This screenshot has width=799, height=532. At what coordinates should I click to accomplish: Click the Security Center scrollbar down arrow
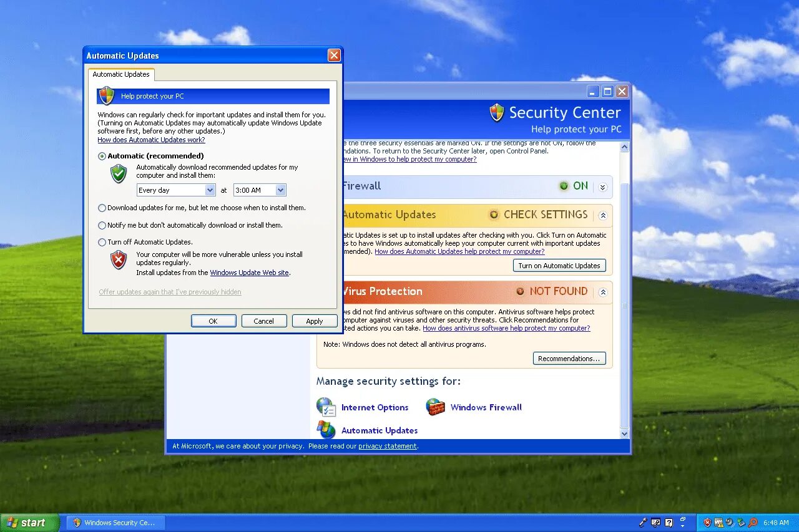(x=624, y=433)
